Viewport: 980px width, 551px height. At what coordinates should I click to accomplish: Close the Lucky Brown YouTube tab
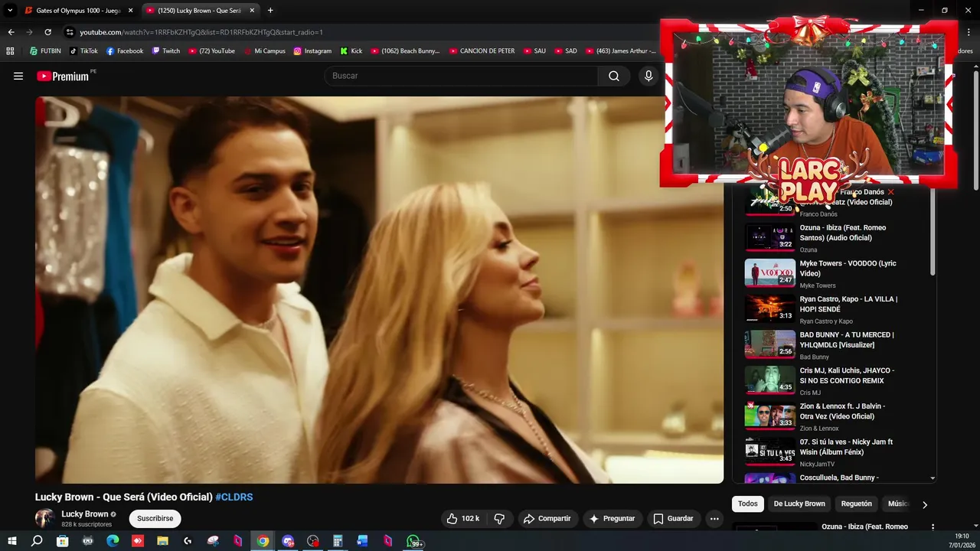click(252, 11)
